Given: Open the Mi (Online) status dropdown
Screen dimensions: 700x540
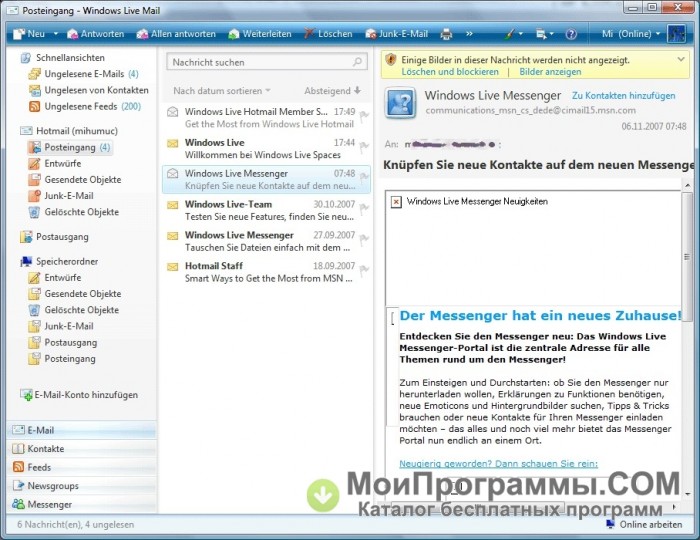Looking at the screenshot, I should click(631, 34).
